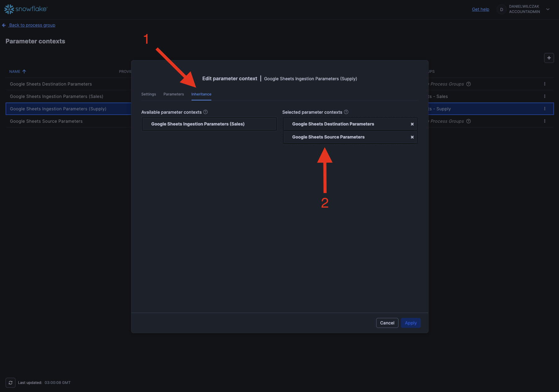Switch to the Settings tab
Image resolution: width=559 pixels, height=392 pixels.
coord(148,94)
